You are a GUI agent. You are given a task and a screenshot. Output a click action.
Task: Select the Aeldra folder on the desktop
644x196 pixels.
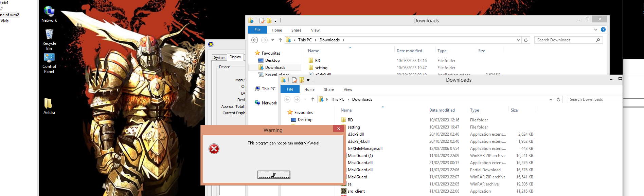pyautogui.click(x=49, y=106)
